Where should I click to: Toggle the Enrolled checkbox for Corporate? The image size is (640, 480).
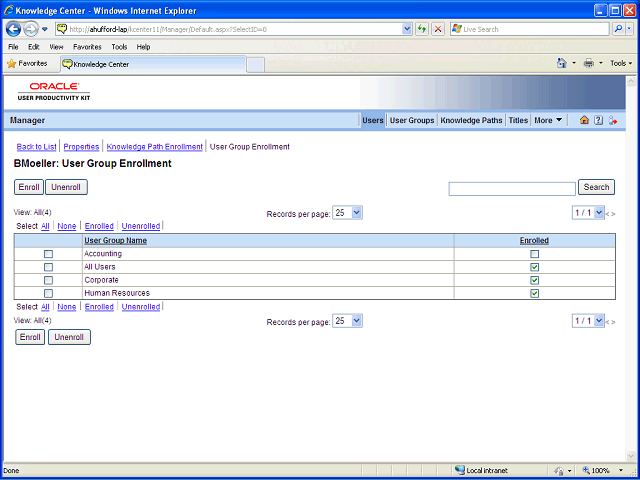[x=534, y=280]
